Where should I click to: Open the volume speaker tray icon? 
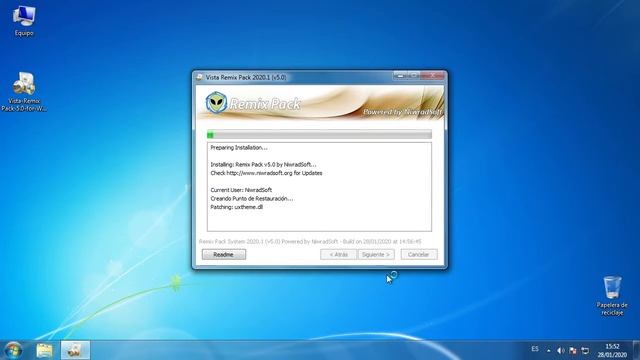(x=560, y=351)
